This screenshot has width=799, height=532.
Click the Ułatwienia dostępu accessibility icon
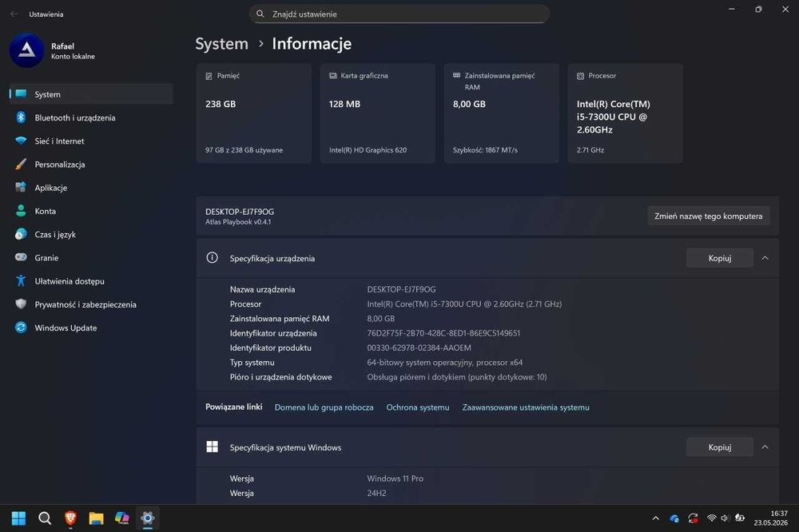pos(21,281)
